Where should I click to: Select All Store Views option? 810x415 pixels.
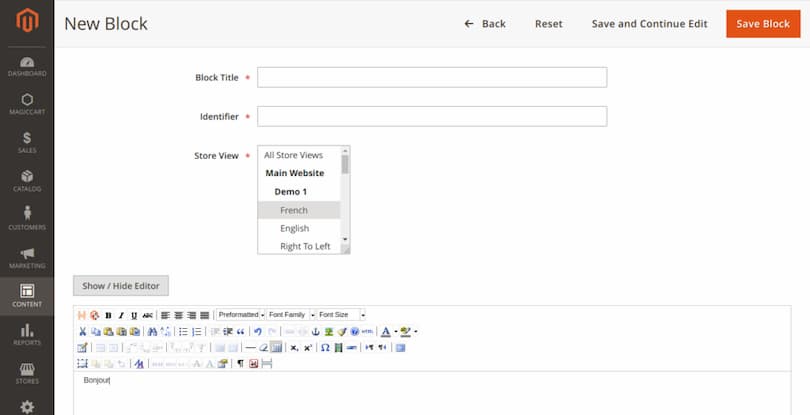293,155
